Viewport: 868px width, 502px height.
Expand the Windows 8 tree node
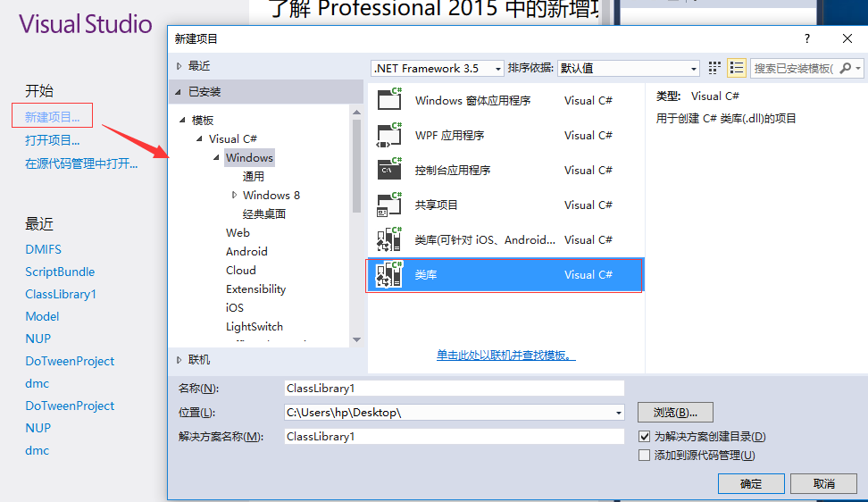click(x=234, y=195)
